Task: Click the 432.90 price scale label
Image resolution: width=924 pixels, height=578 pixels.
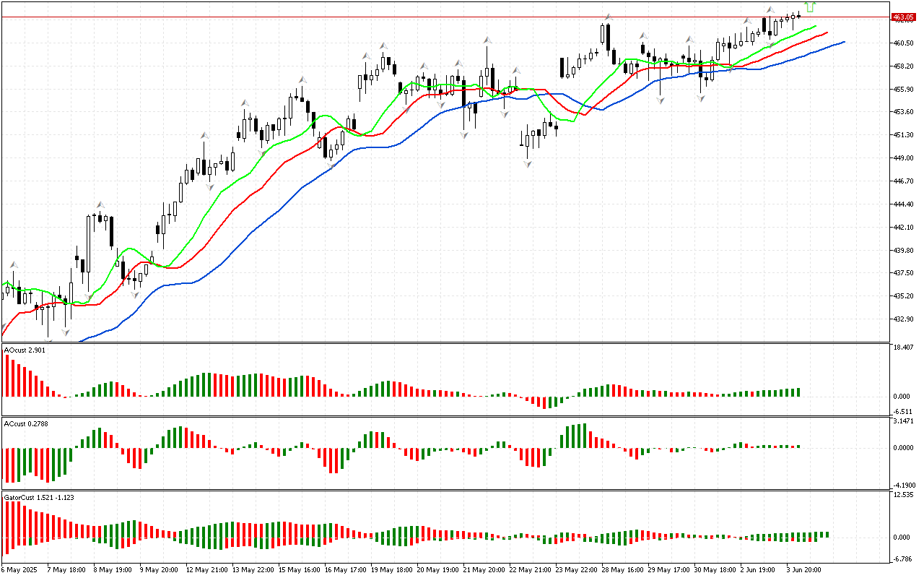Action: 904,319
